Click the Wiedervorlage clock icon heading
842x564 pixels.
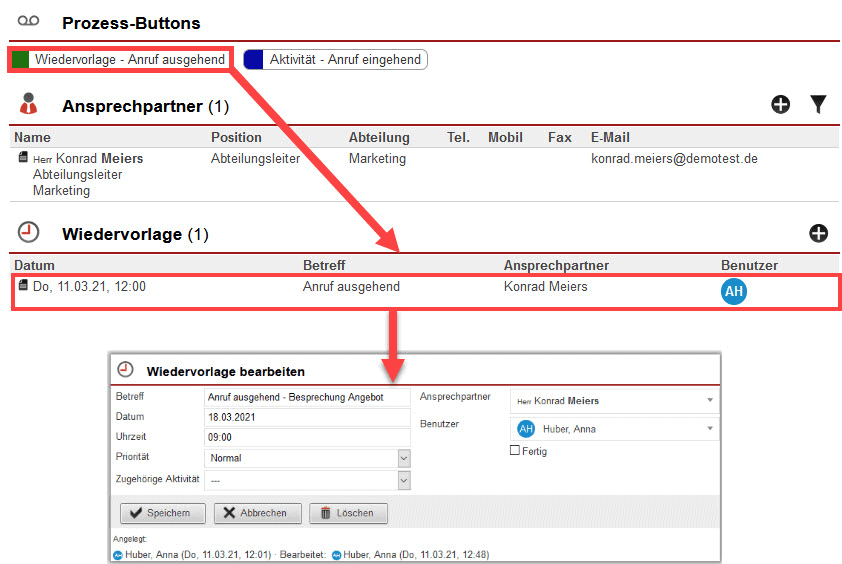[x=29, y=233]
